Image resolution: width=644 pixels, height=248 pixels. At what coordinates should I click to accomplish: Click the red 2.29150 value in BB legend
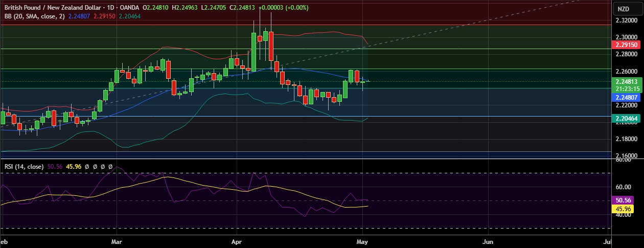tap(104, 16)
